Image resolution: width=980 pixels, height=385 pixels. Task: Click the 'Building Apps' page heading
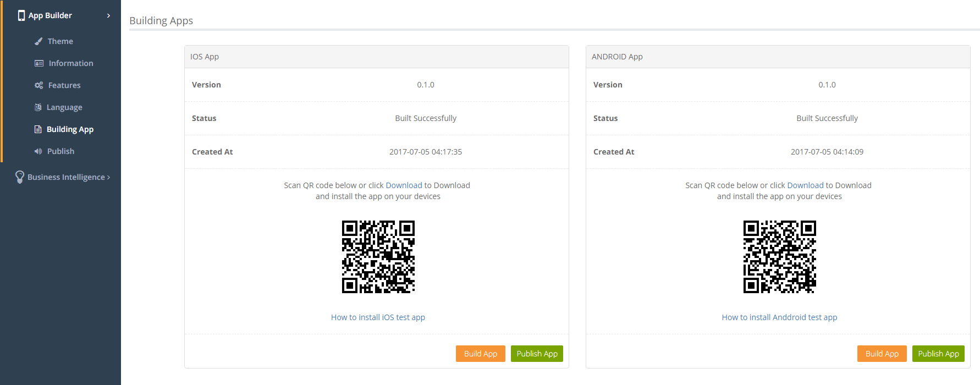[161, 21]
